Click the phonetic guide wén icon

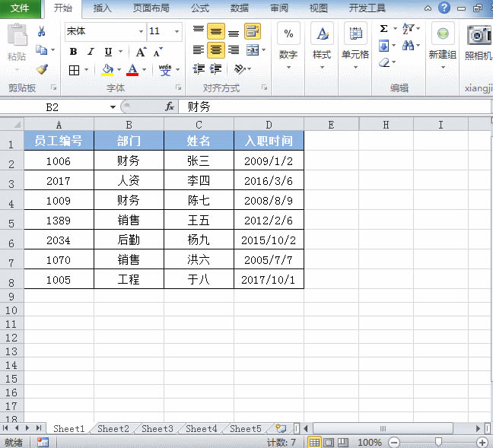[x=165, y=70]
